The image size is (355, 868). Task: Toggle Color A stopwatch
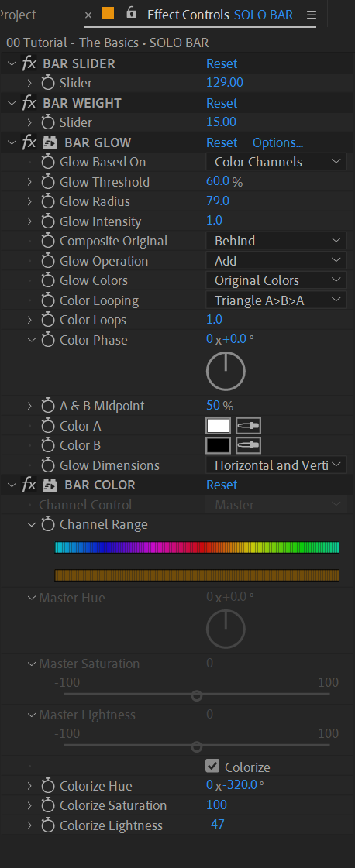click(48, 426)
